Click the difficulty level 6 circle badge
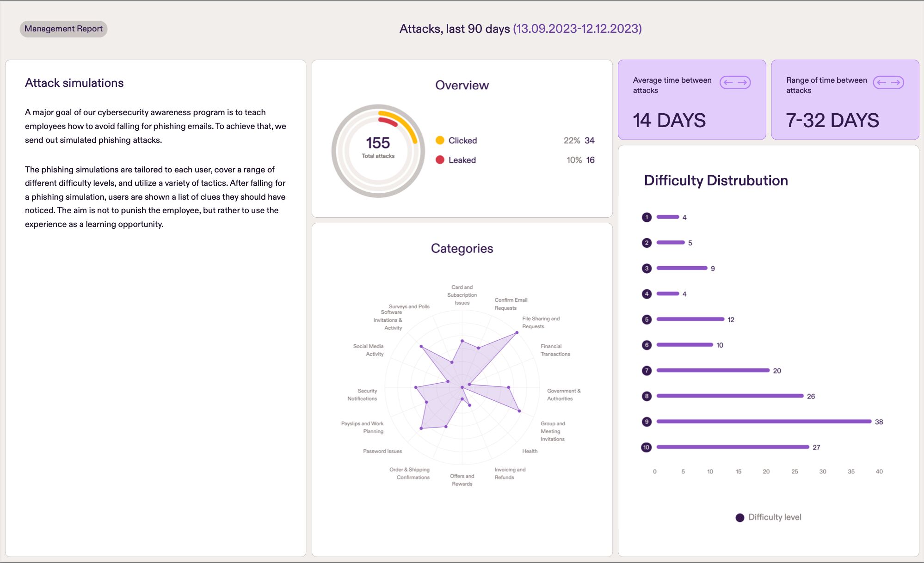 [647, 345]
